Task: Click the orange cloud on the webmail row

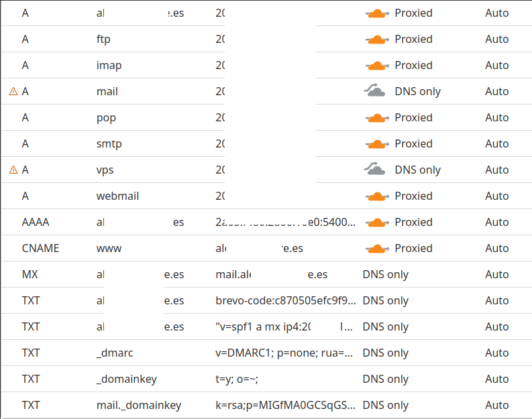Action: 377,196
